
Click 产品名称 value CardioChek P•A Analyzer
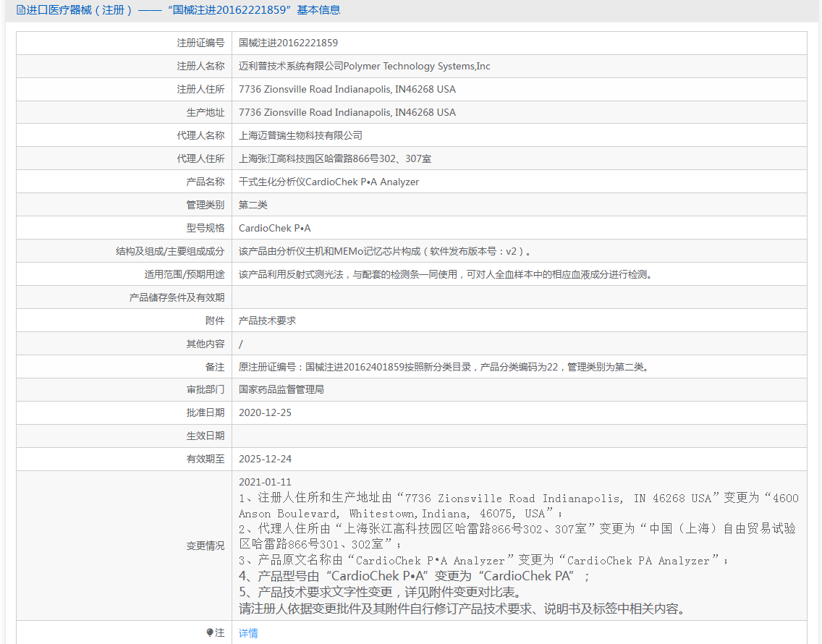coord(329,182)
